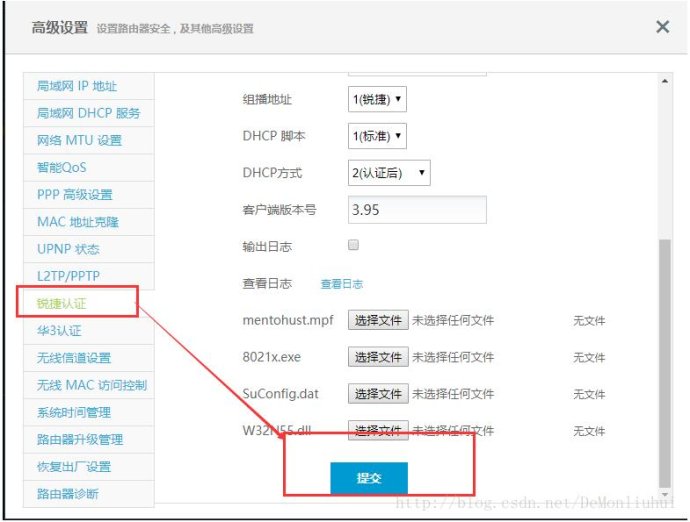Select 锐捷认证 in the sidebar
The height and width of the screenshot is (522, 690).
click(x=78, y=302)
